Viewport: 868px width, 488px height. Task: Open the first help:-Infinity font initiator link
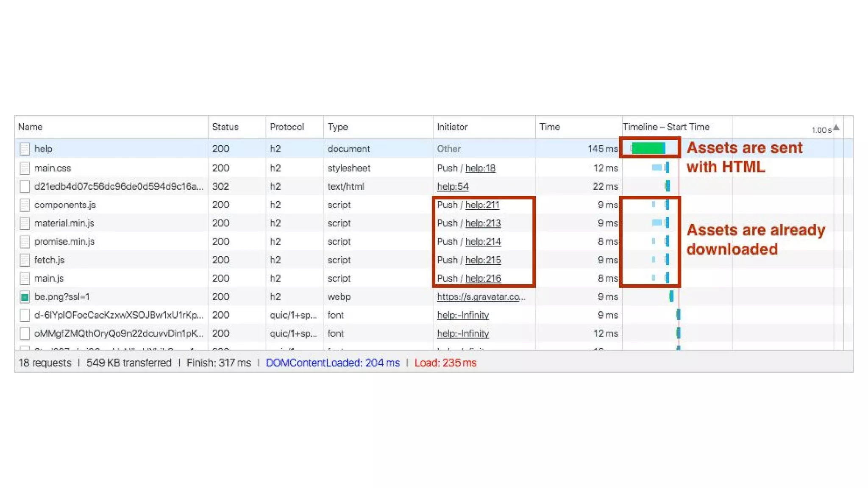point(463,315)
